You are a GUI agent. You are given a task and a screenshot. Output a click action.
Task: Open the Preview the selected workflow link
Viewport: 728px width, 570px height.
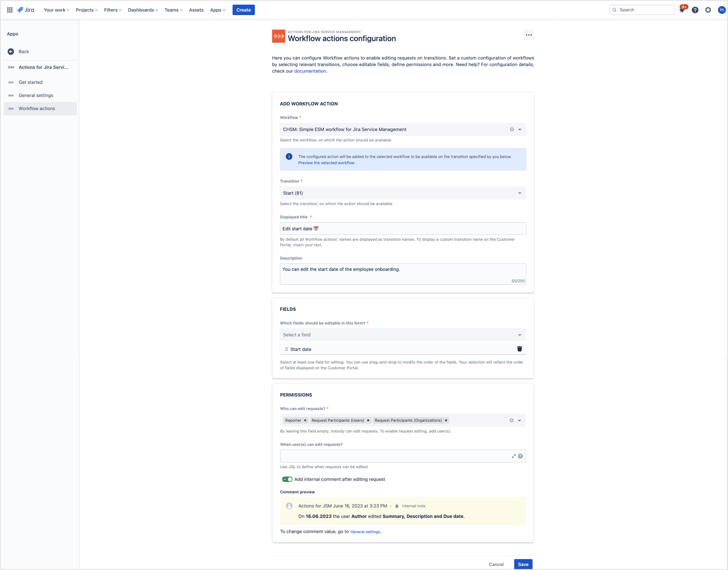pyautogui.click(x=326, y=163)
